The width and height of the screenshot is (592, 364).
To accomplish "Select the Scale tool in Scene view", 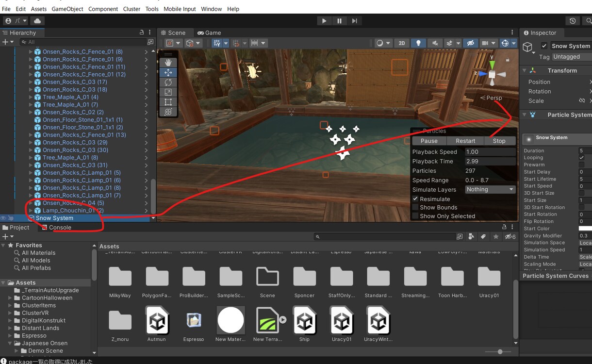I will point(168,92).
